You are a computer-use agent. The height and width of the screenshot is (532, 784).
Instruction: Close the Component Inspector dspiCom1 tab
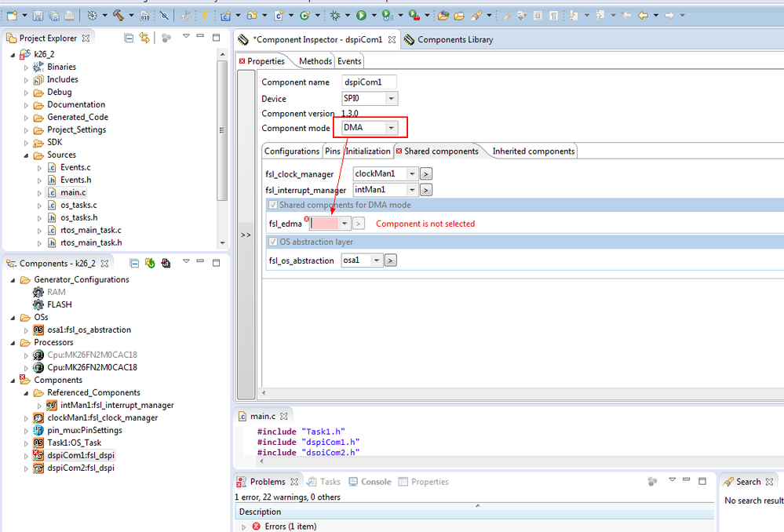click(392, 39)
